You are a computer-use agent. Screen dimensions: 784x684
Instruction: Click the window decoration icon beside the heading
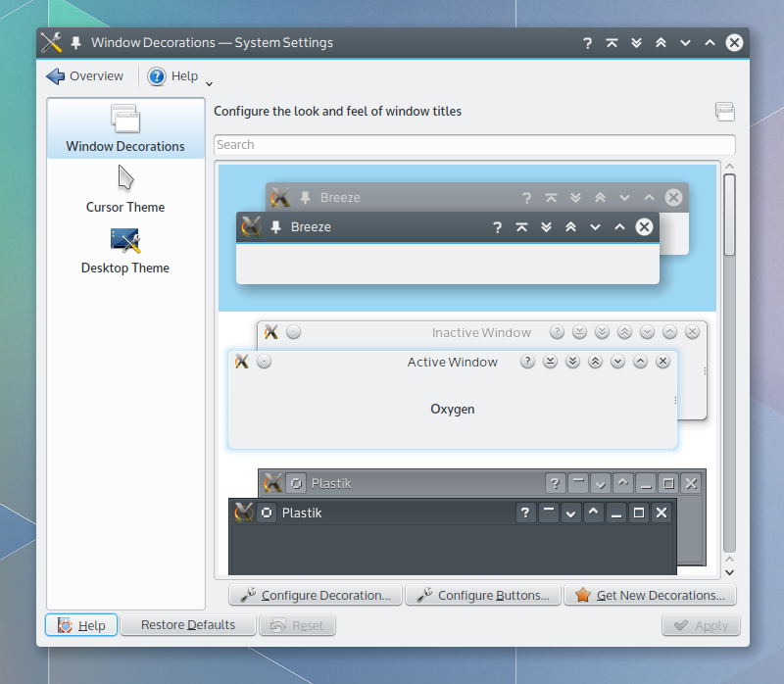coord(725,112)
